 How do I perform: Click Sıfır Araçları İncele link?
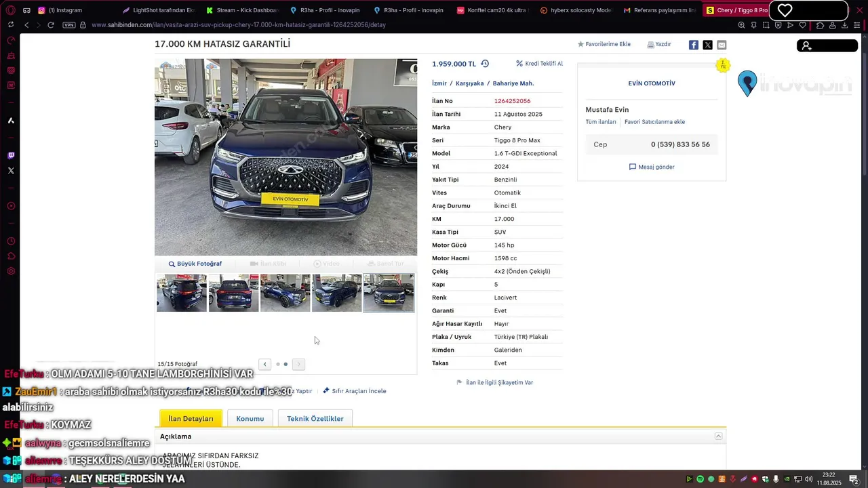(x=354, y=391)
